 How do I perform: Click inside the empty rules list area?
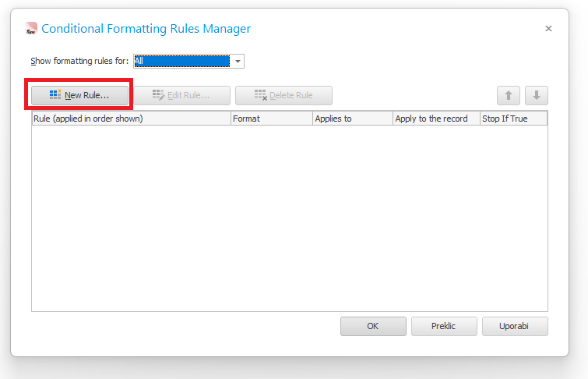tap(289, 218)
